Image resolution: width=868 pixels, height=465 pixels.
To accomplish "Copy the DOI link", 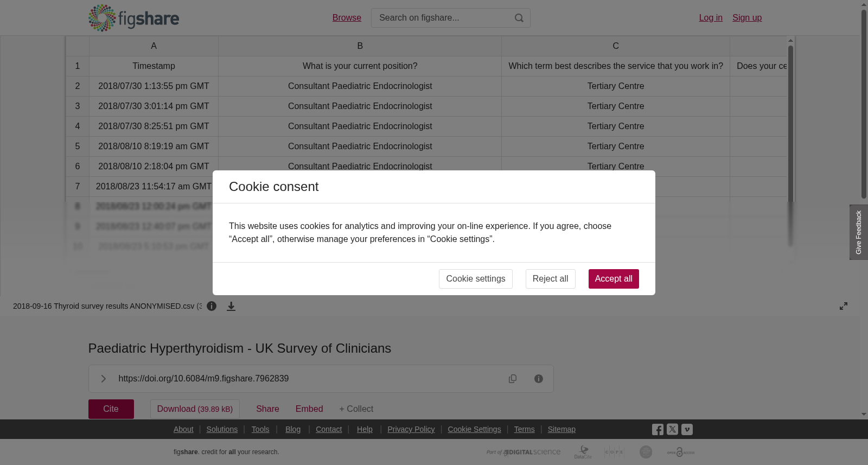I will tap(513, 379).
